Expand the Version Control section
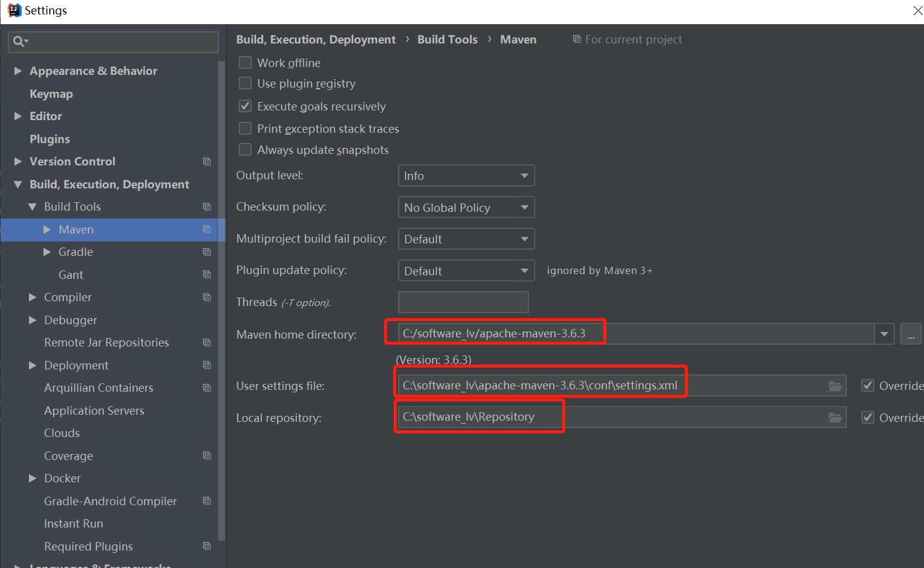924x568 pixels. click(18, 162)
